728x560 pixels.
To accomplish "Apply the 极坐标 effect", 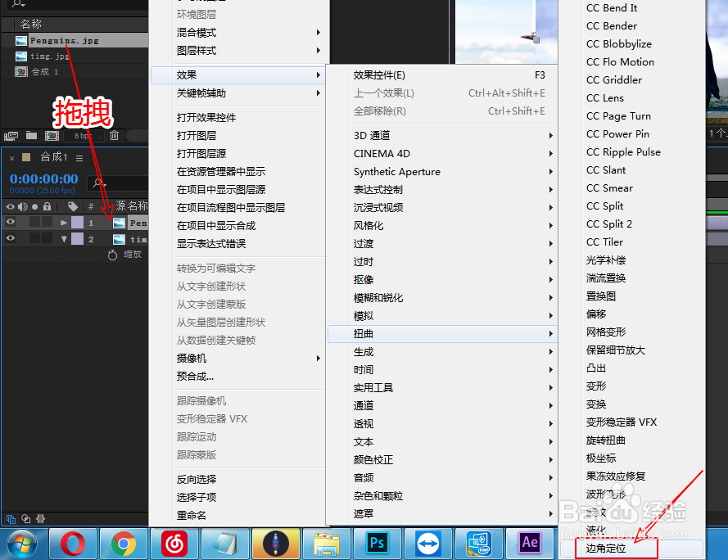I will 631,458.
